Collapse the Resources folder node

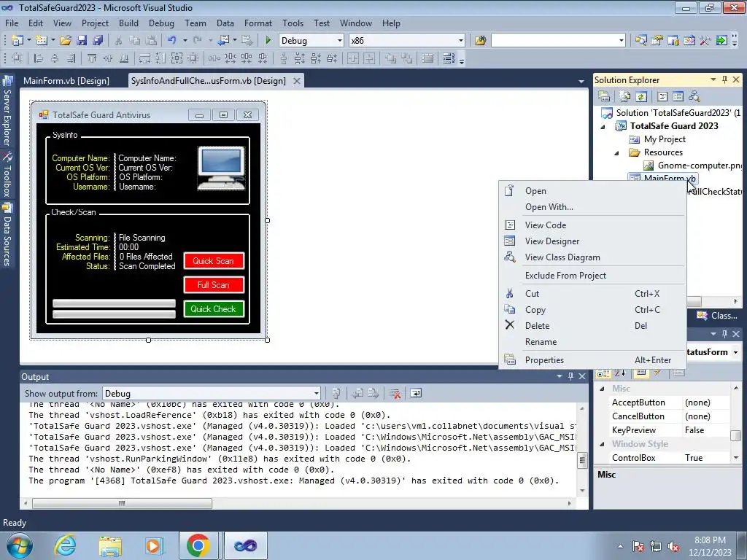(x=617, y=153)
